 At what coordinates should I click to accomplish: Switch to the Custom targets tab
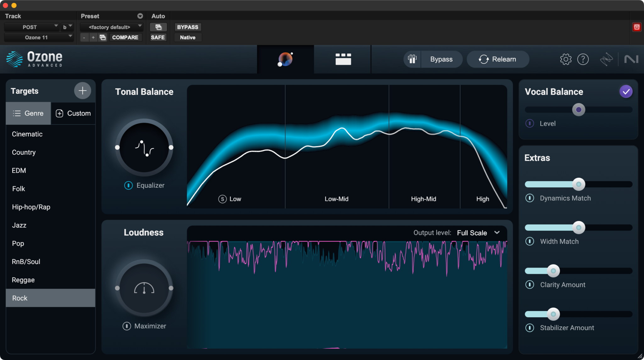(x=73, y=113)
